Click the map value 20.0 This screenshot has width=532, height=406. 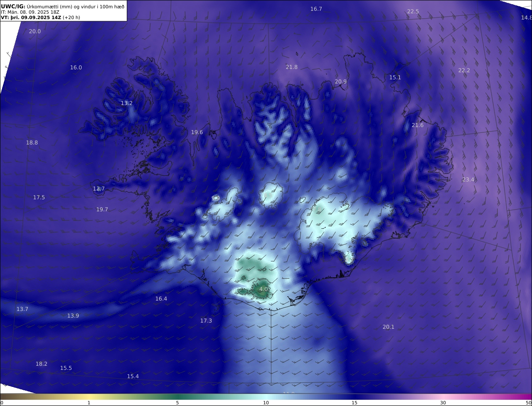tap(35, 32)
